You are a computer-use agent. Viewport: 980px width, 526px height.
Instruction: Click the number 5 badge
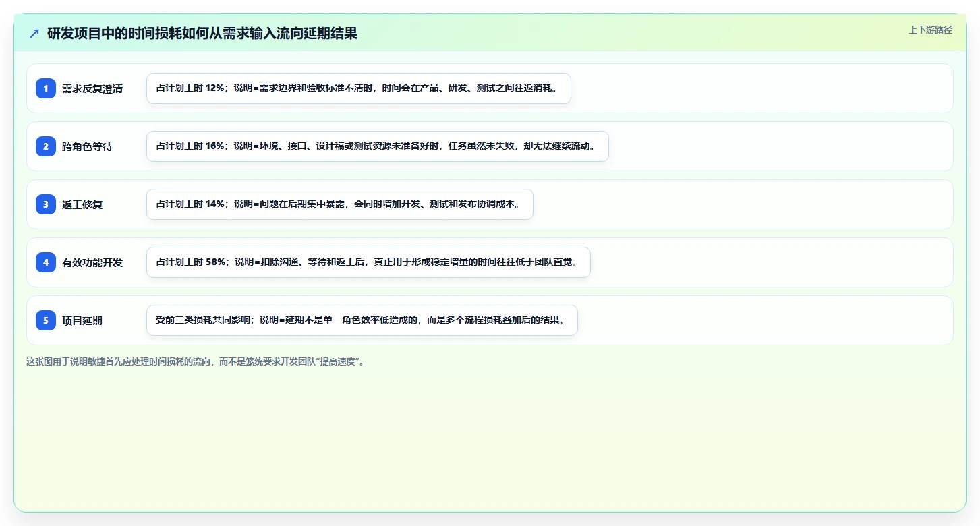(46, 320)
